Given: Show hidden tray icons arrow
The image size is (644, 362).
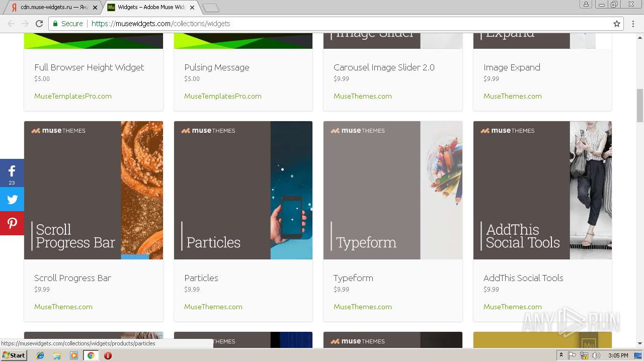Looking at the screenshot, I should coord(561,355).
